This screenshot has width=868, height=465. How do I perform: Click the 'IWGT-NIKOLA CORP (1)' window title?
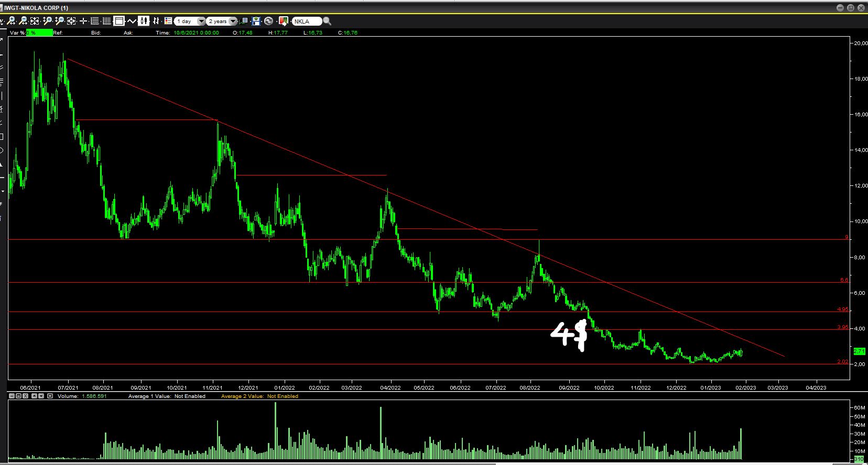pyautogui.click(x=36, y=8)
